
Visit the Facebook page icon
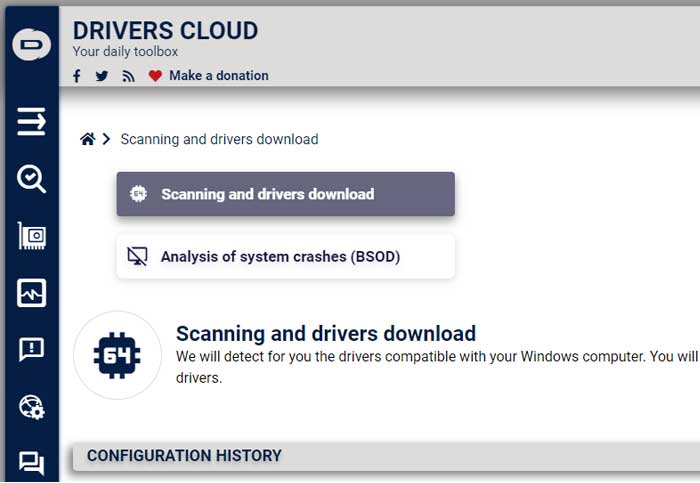click(77, 76)
